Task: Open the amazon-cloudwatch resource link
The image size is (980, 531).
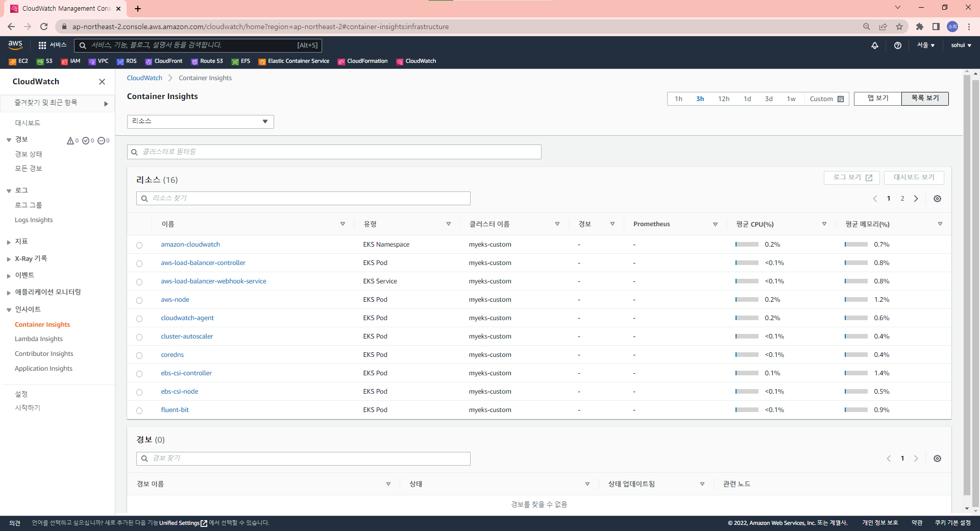Action: [190, 245]
